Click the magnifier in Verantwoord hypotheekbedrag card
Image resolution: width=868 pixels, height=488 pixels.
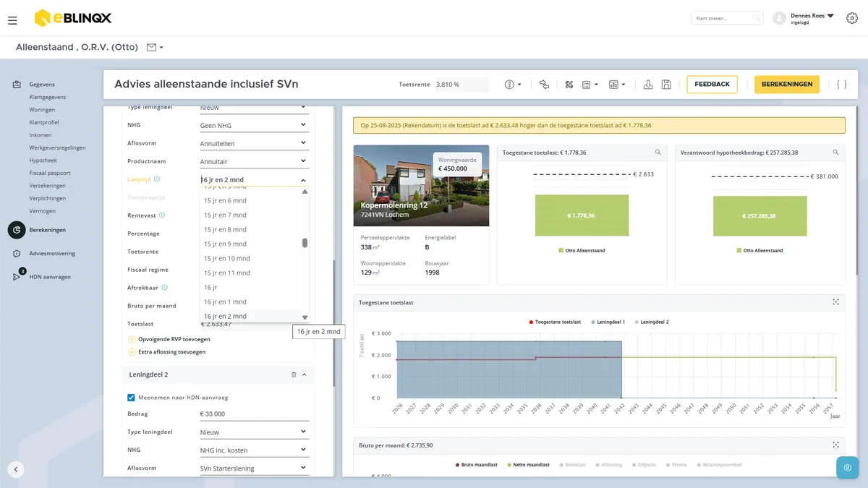pos(835,153)
